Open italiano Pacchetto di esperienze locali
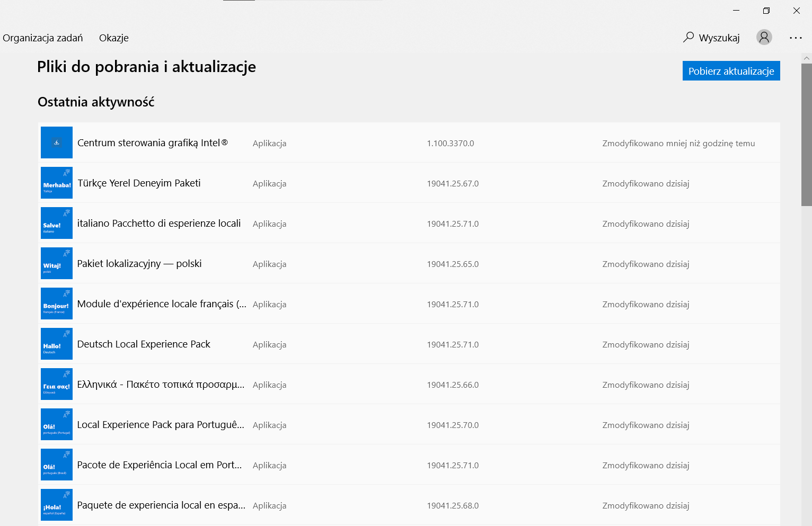The image size is (812, 526). click(x=409, y=223)
